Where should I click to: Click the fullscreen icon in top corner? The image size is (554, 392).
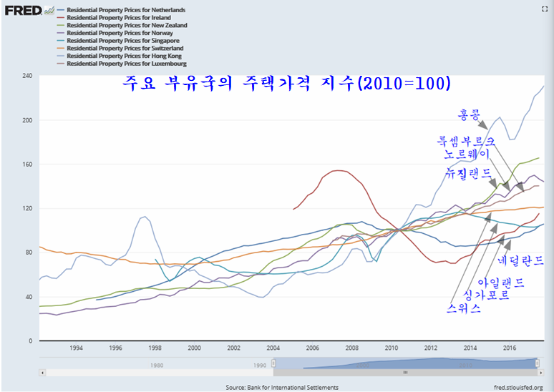(545, 9)
